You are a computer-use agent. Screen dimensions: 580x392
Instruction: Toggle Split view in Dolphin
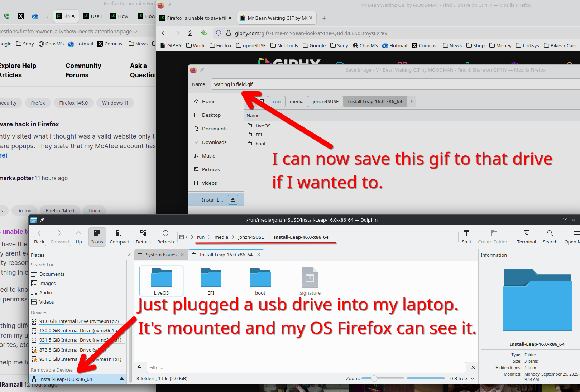[466, 237]
